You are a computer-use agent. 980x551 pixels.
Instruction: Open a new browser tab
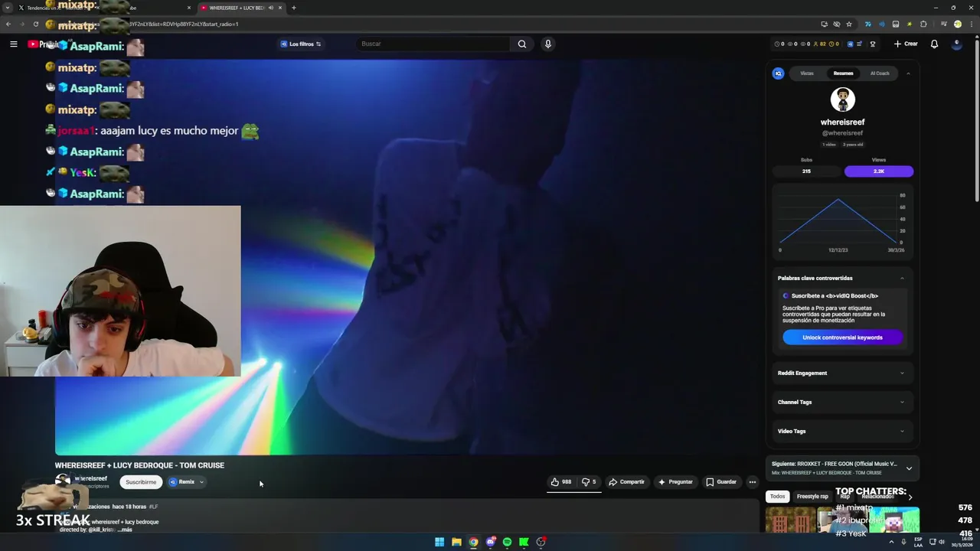tap(293, 8)
